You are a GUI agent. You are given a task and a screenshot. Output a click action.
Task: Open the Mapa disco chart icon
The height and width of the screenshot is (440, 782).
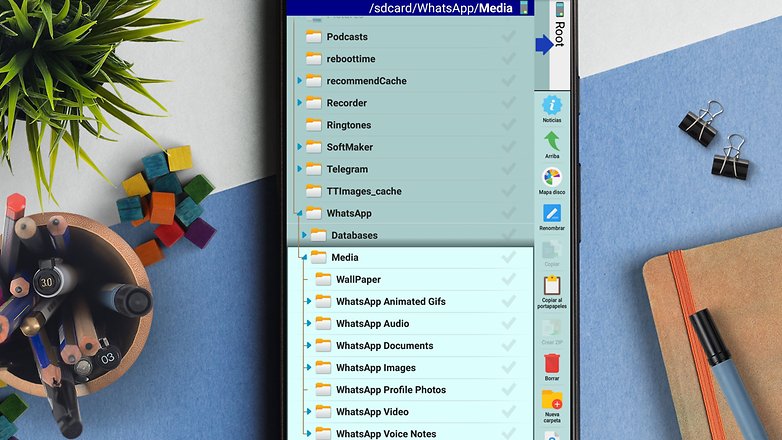coord(552,178)
